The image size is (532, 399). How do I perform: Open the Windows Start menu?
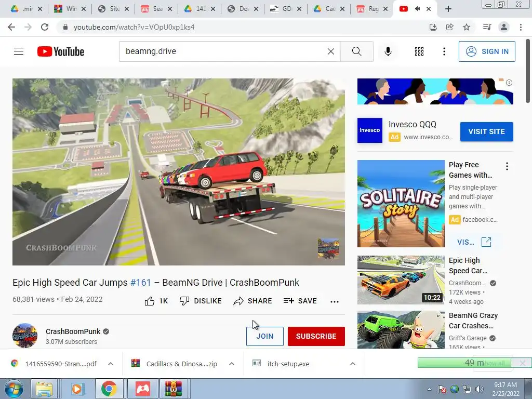[x=14, y=389]
